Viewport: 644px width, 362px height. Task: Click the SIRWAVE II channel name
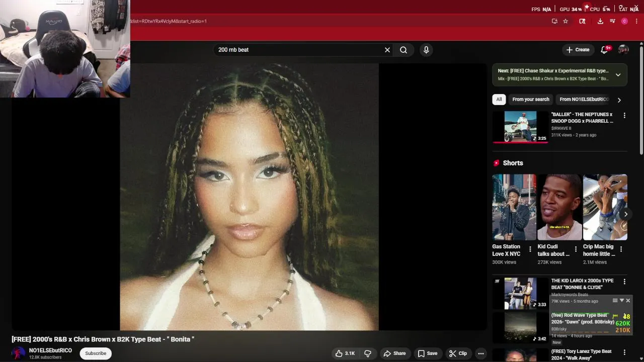[561, 128]
